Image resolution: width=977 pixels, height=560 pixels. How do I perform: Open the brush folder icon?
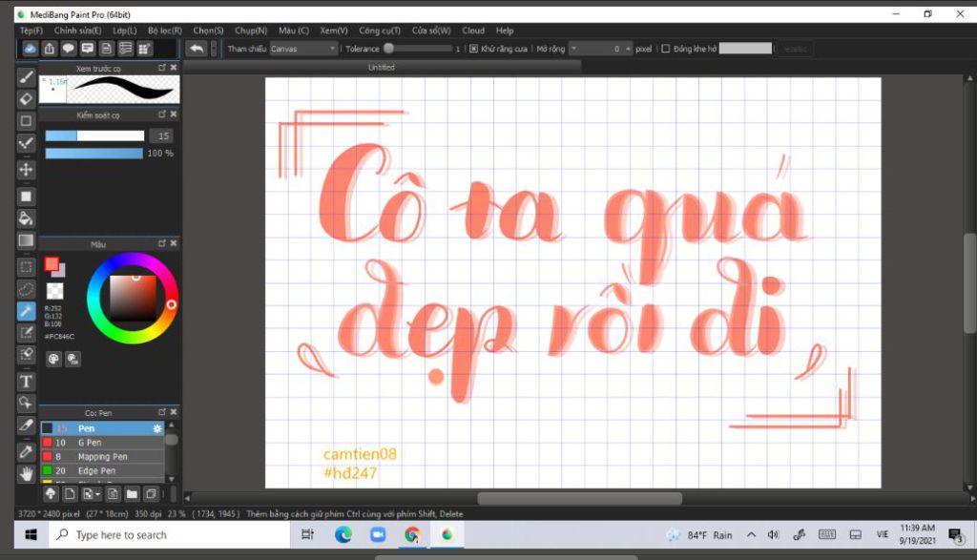click(132, 494)
